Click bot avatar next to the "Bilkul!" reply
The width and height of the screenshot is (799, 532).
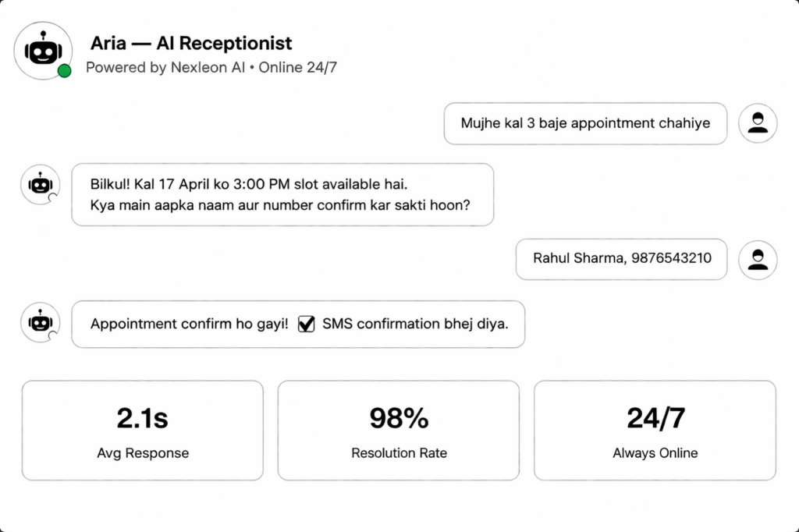pos(40,185)
